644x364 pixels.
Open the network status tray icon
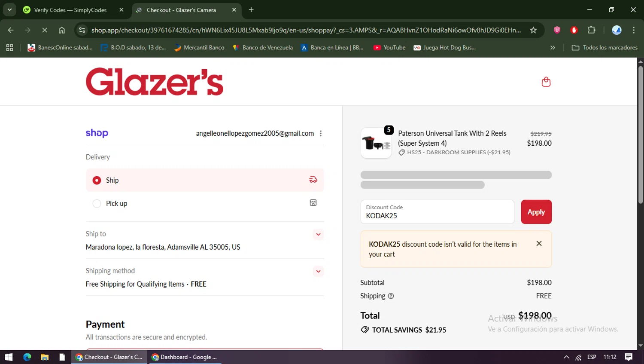point(579,357)
